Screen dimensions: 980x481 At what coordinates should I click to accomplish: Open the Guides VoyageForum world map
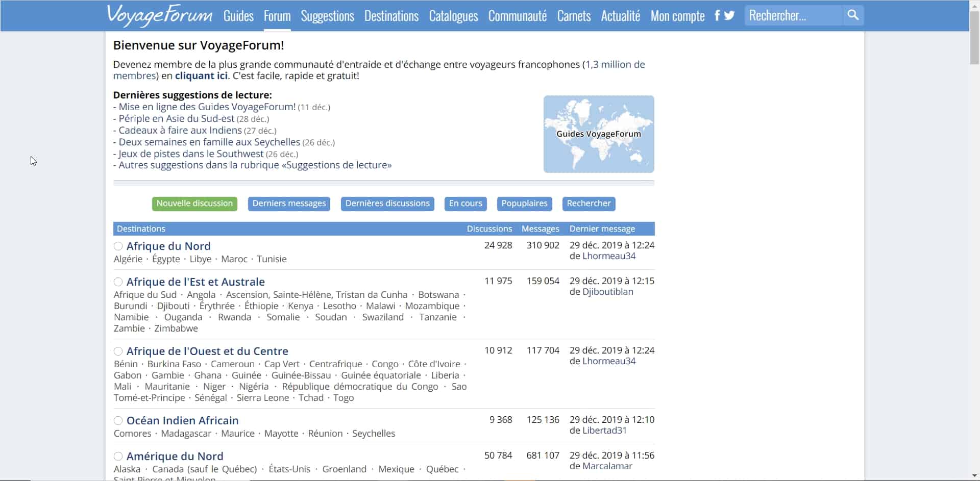pyautogui.click(x=599, y=134)
